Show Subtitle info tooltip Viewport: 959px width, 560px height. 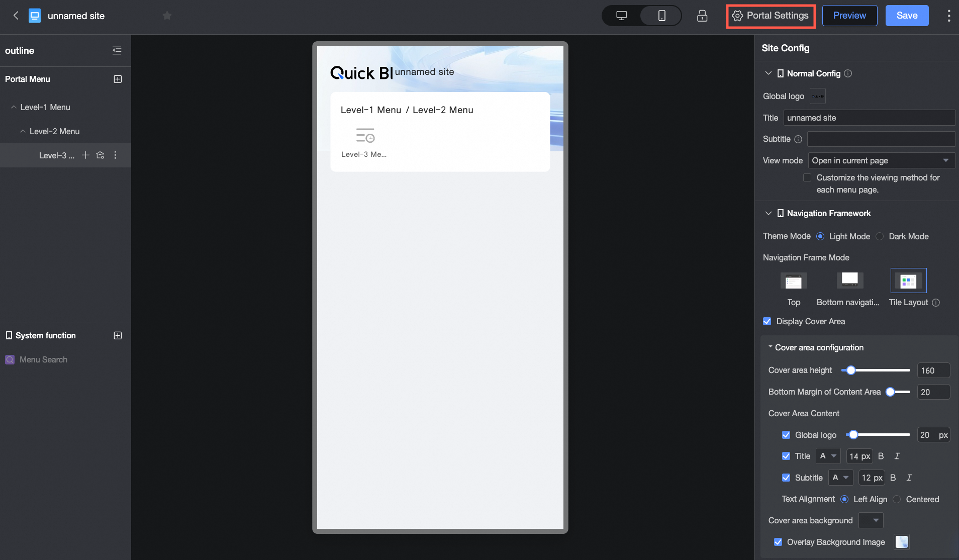tap(798, 139)
